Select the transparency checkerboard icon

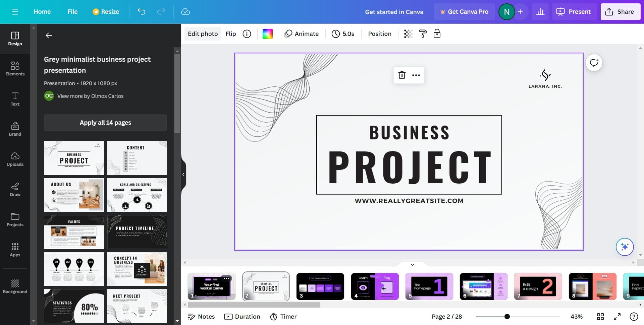408,34
